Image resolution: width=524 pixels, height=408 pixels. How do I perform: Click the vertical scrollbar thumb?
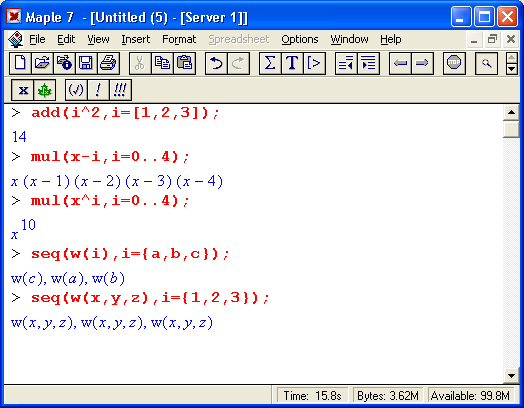(511, 129)
